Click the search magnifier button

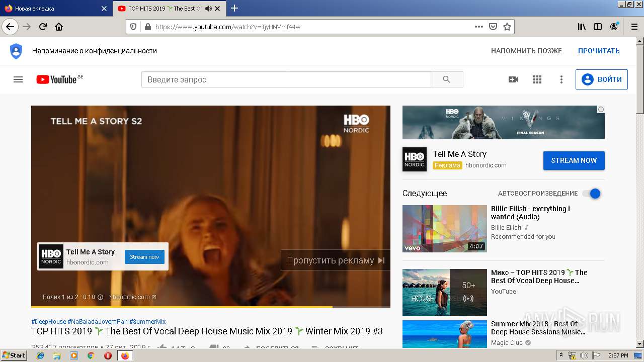(447, 79)
